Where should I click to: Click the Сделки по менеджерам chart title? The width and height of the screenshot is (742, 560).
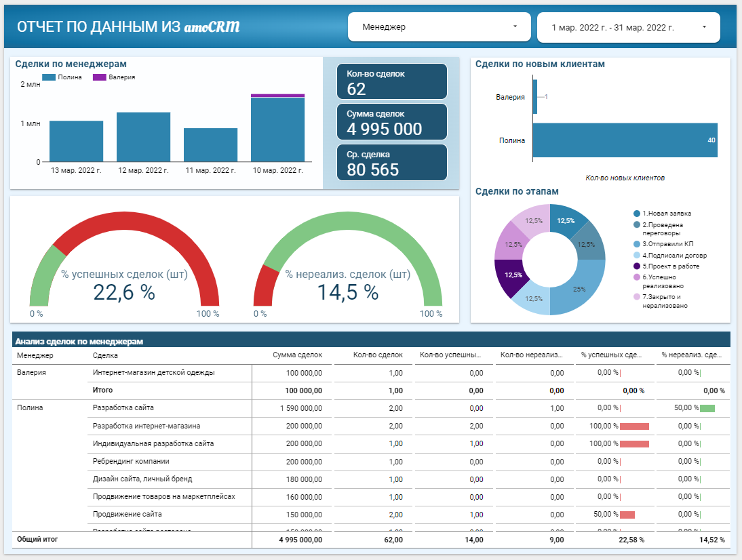click(x=71, y=64)
